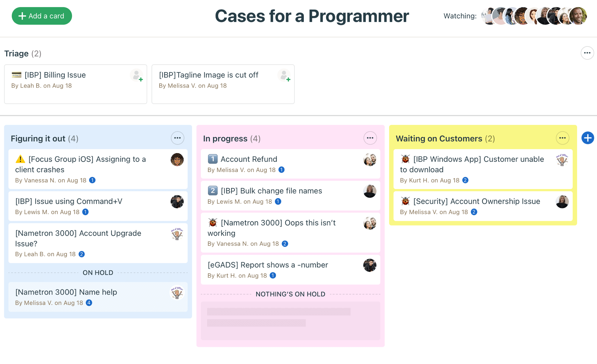Click warning icon on Focus Group iOS card
Image resolution: width=597 pixels, height=364 pixels.
click(20, 159)
